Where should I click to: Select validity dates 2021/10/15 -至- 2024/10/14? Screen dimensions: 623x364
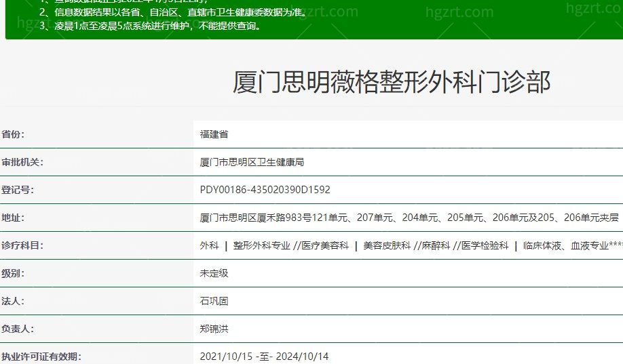[x=264, y=357]
